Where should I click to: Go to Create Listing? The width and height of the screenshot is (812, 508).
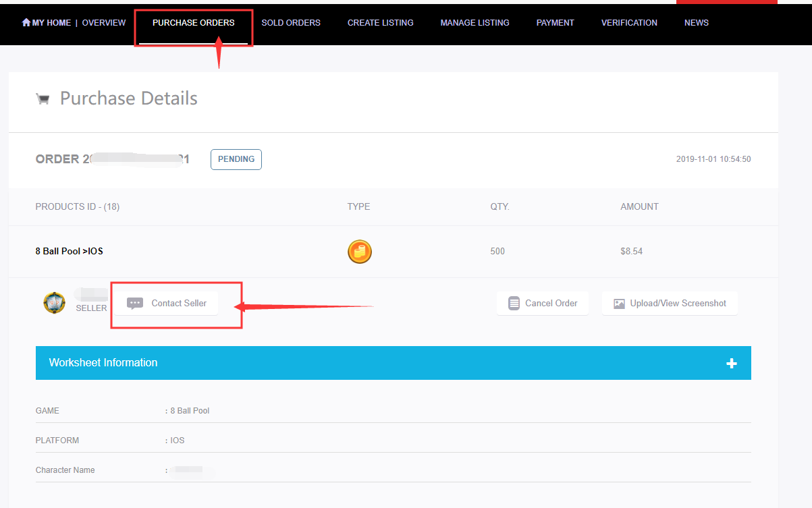(x=380, y=23)
